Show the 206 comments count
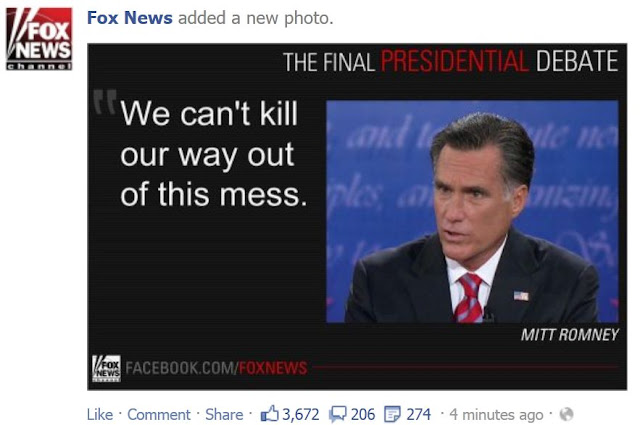The height and width of the screenshot is (425, 640). [x=362, y=414]
